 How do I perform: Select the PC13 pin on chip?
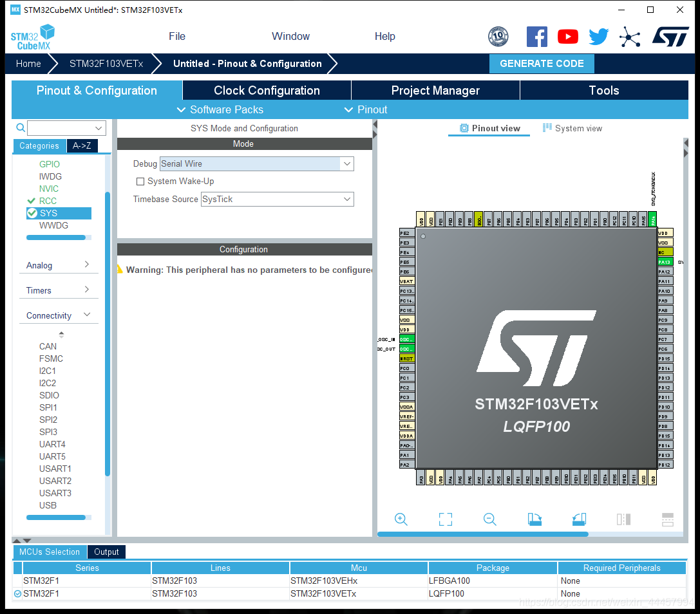407,291
